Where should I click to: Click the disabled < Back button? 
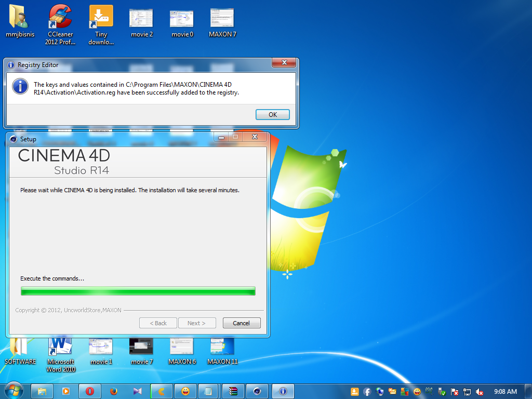[x=158, y=323]
